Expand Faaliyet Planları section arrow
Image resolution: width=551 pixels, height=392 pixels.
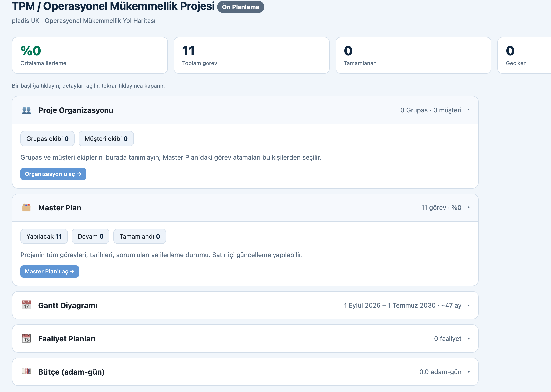(469, 339)
